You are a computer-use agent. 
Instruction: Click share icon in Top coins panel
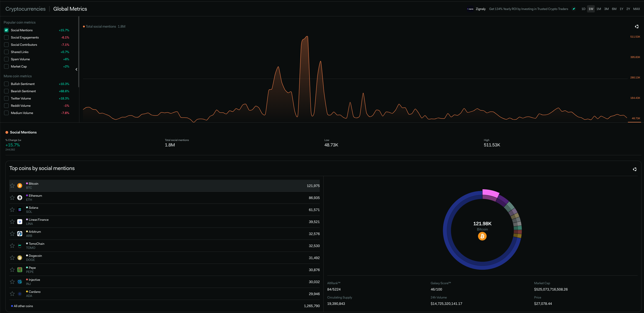pos(634,169)
